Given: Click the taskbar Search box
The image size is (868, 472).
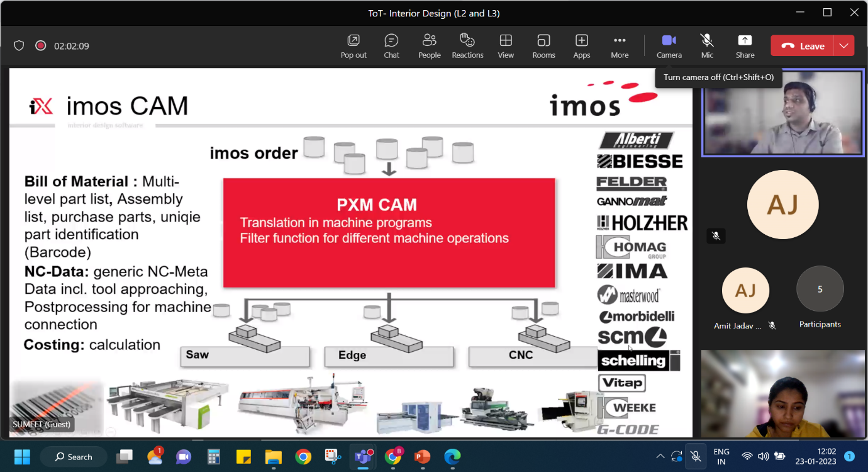Looking at the screenshot, I should click(74, 456).
